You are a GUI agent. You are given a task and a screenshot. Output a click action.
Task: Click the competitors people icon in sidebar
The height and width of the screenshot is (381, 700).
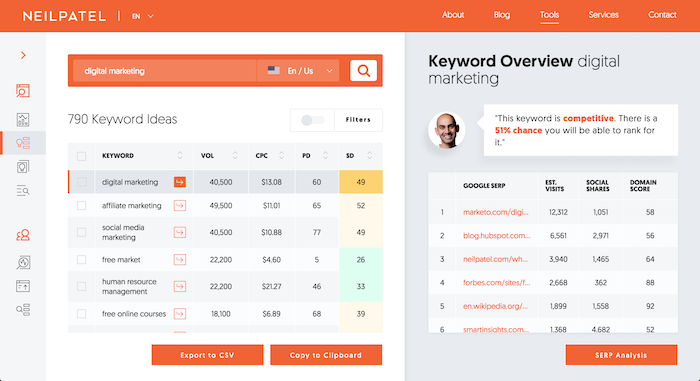(23, 235)
